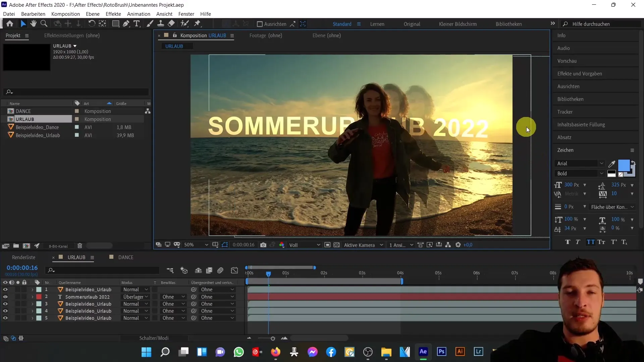This screenshot has height=362, width=644.
Task: Open the Graph Editor in timeline
Action: [x=234, y=270]
